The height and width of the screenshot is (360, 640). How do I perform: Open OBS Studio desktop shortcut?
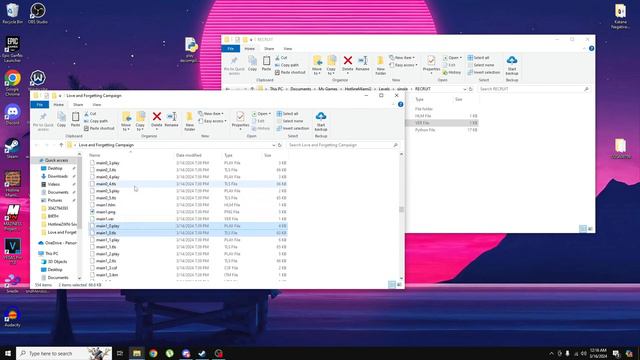[38, 13]
